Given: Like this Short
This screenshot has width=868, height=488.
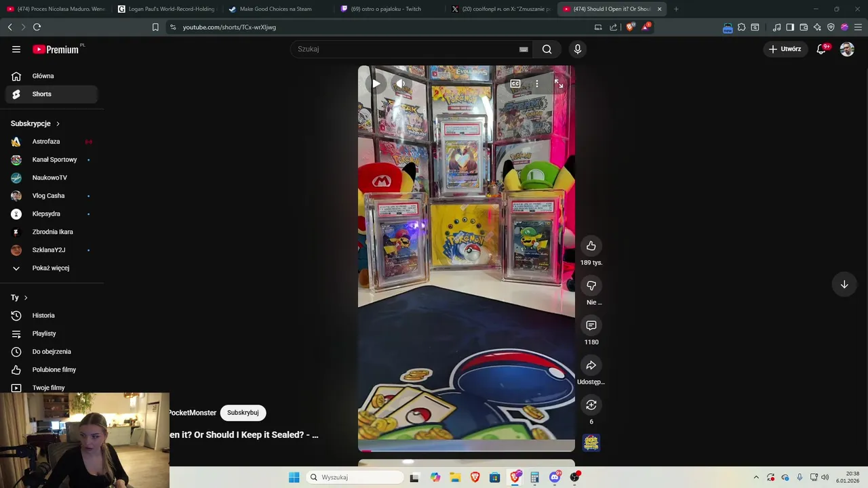Looking at the screenshot, I should click(591, 245).
